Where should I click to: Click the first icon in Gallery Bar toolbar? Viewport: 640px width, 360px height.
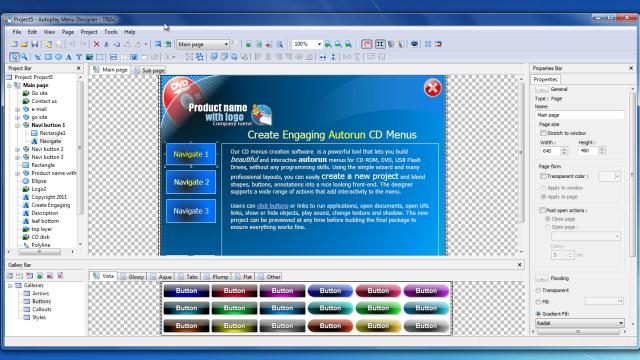coord(10,276)
